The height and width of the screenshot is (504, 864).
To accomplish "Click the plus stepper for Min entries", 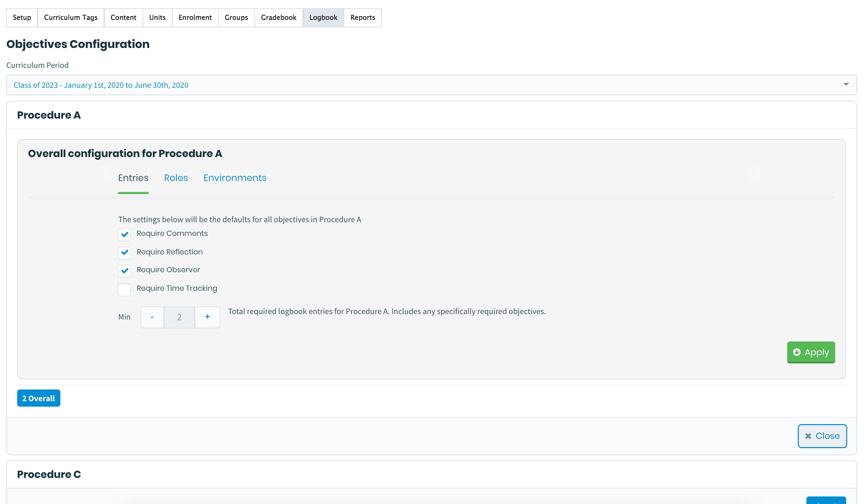I will click(207, 317).
